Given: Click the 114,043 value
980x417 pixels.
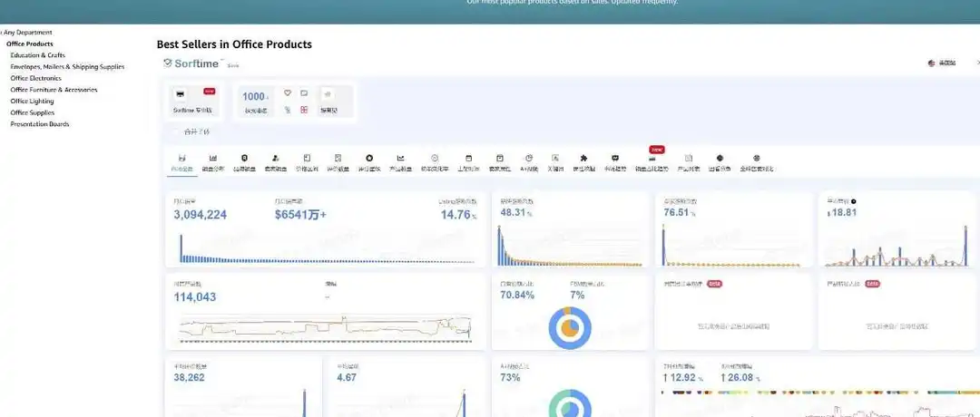Looking at the screenshot, I should point(195,297).
